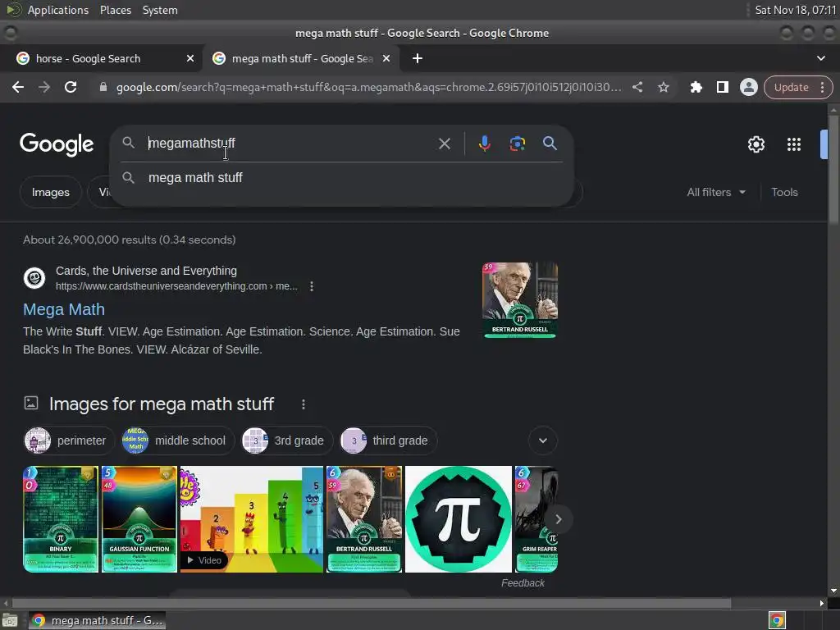Image resolution: width=840 pixels, height=630 pixels.
Task: Click the horizontal page scrollbar
Action: (371, 603)
